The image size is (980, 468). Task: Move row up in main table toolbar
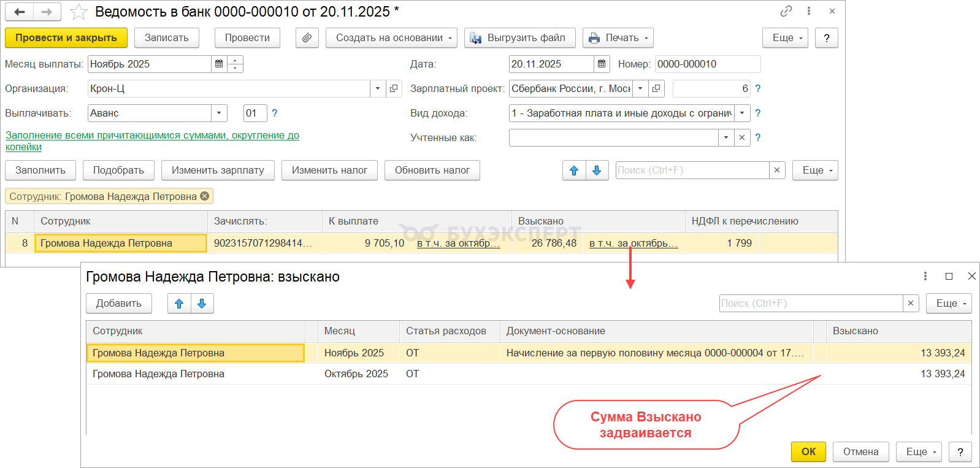574,171
